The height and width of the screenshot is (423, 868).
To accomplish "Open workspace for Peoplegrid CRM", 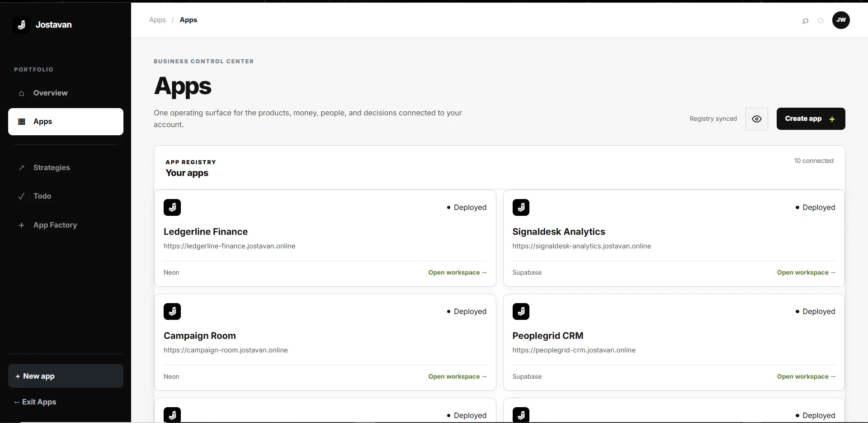I will (806, 376).
